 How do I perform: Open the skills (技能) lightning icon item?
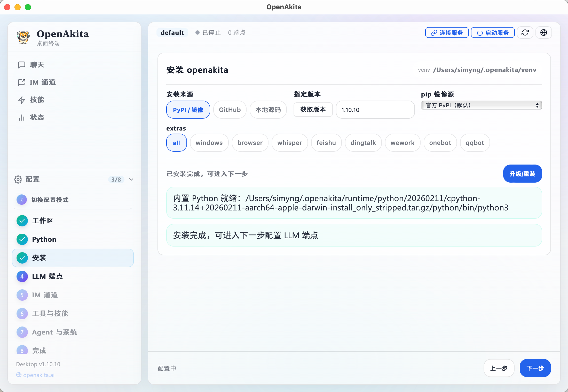pos(37,100)
